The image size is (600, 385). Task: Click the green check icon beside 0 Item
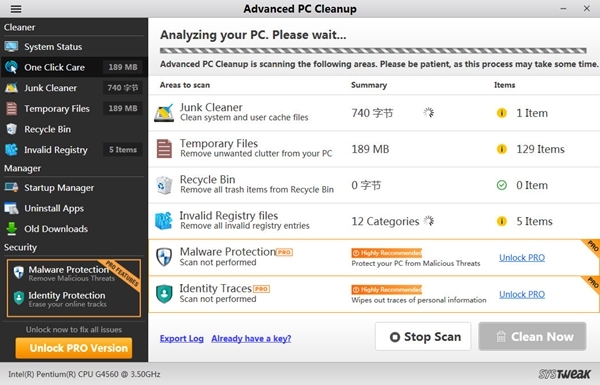click(502, 185)
